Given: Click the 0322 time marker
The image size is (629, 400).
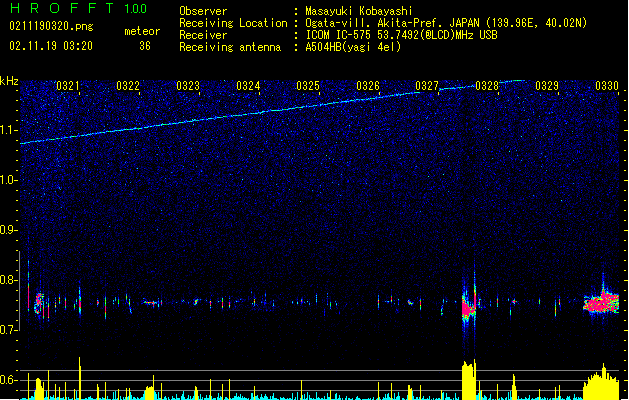Looking at the screenshot, I should 128,86.
